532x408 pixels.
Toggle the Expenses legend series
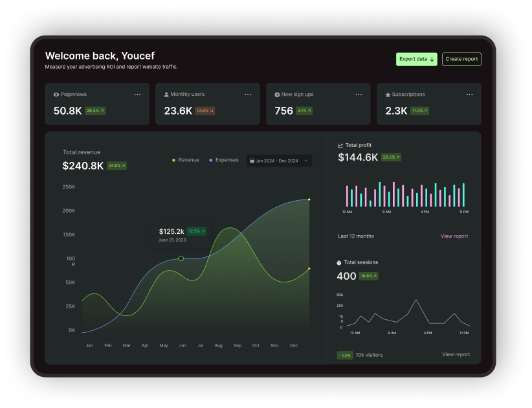click(224, 160)
